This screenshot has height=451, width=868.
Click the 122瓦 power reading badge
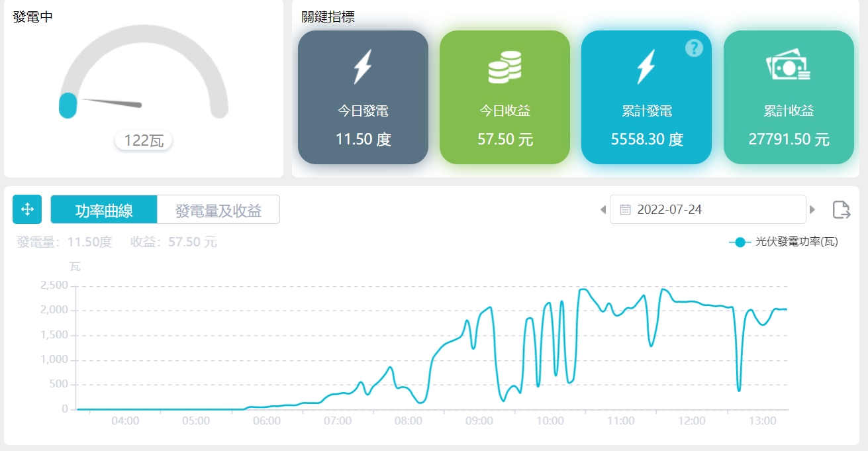144,140
